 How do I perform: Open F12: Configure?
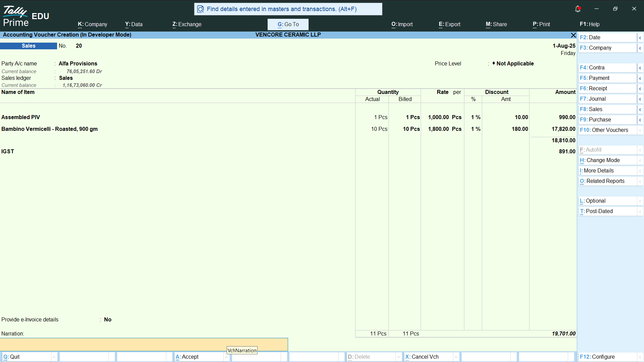(x=607, y=357)
